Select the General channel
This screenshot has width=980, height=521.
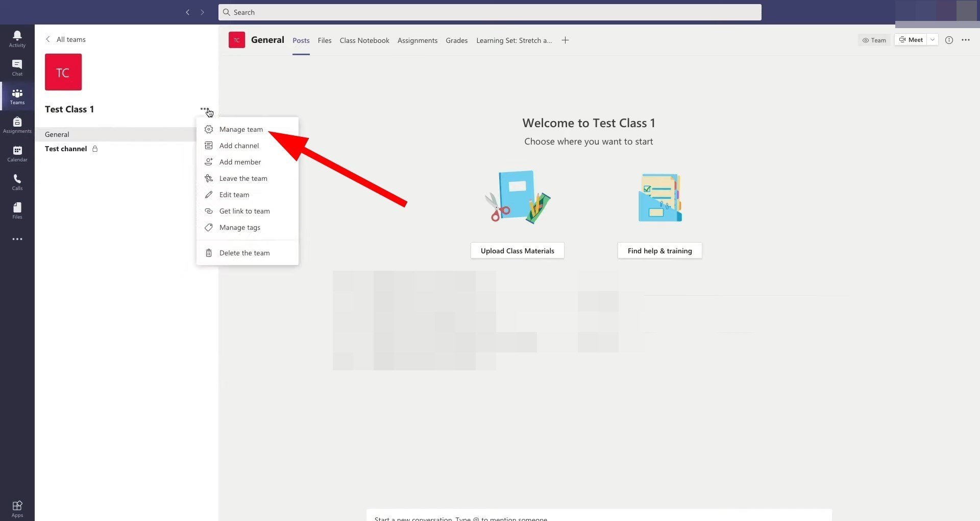coord(116,134)
